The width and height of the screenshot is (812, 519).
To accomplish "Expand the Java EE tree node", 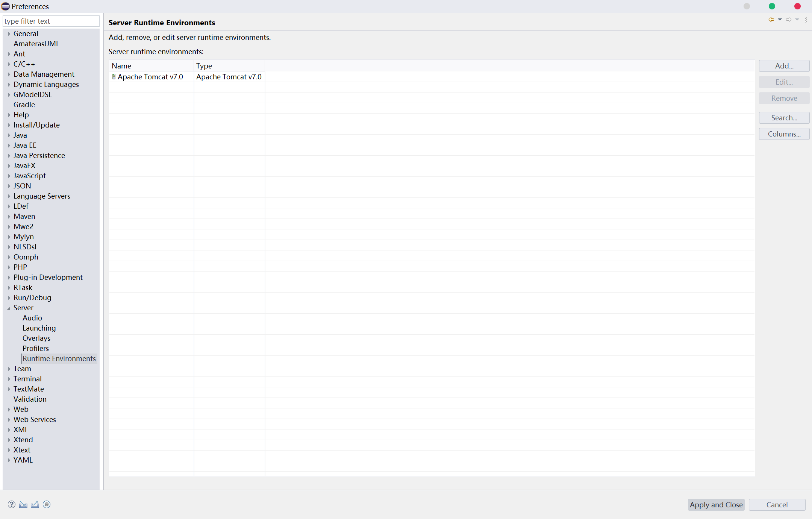I will point(9,145).
